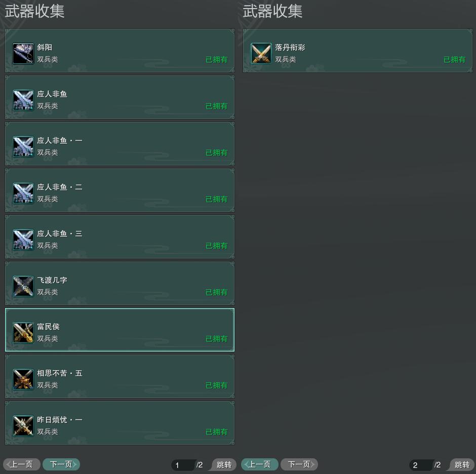Click the 应人非鱼・二 weapon icon
This screenshot has height=474, width=476.
tap(23, 193)
